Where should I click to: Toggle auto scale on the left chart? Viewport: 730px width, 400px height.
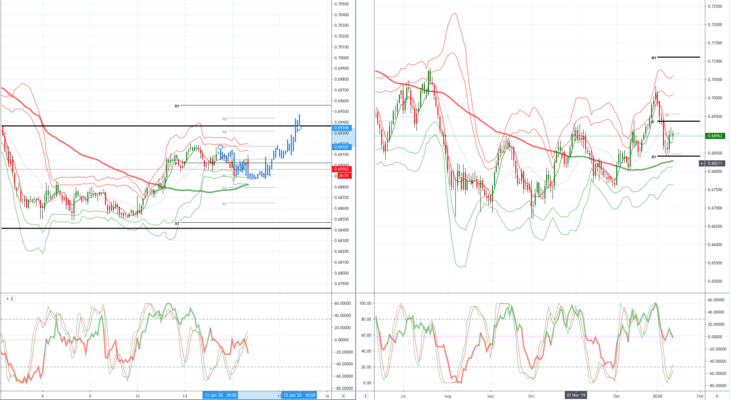pos(344,396)
